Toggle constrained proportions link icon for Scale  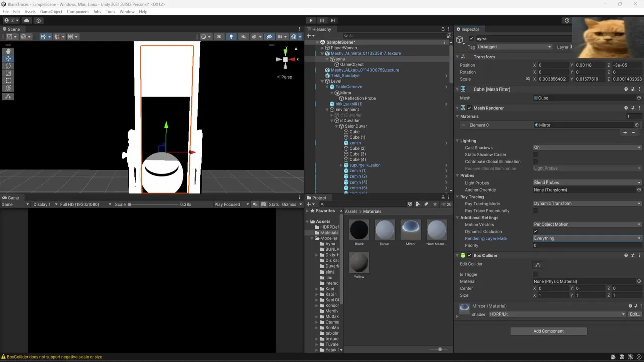(x=528, y=79)
